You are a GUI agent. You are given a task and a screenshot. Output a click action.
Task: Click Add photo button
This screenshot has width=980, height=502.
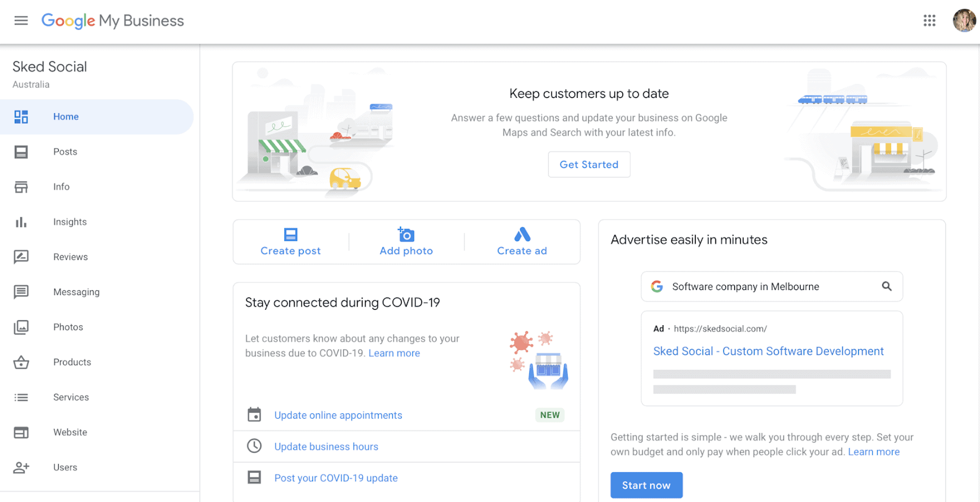pyautogui.click(x=407, y=242)
